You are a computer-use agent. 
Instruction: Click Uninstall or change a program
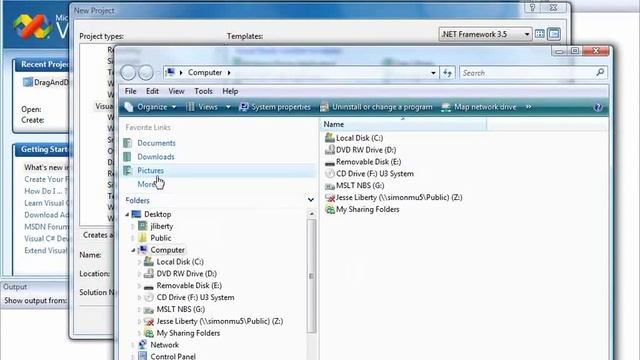pyautogui.click(x=376, y=107)
